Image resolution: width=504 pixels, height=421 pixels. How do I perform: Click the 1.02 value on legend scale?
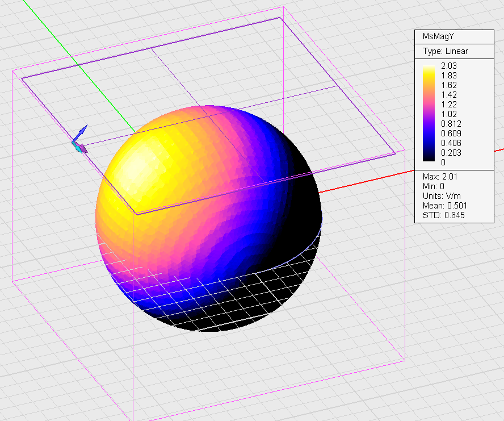[448, 114]
